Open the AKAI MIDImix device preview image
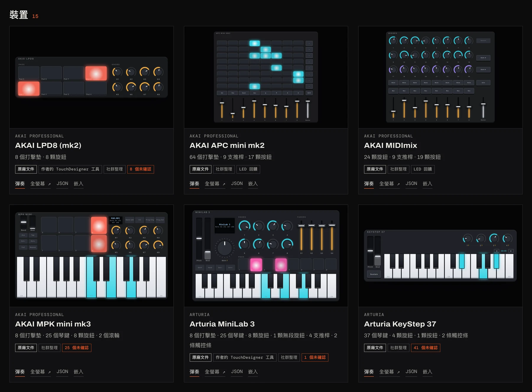This screenshot has height=392, width=532. (x=440, y=77)
